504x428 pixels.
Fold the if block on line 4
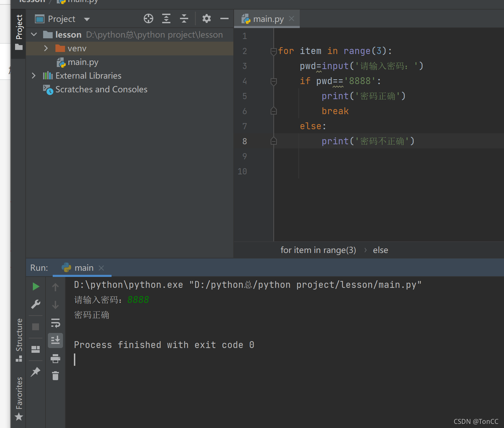click(x=274, y=81)
